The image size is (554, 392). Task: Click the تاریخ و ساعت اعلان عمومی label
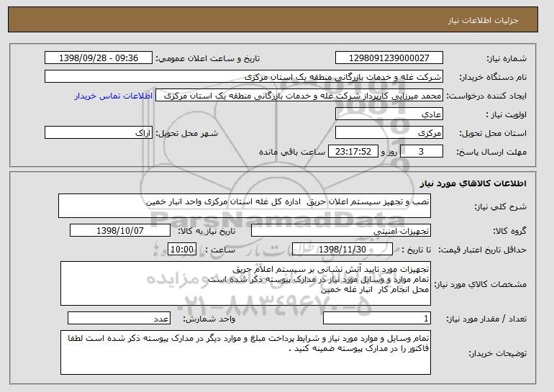pyautogui.click(x=208, y=58)
